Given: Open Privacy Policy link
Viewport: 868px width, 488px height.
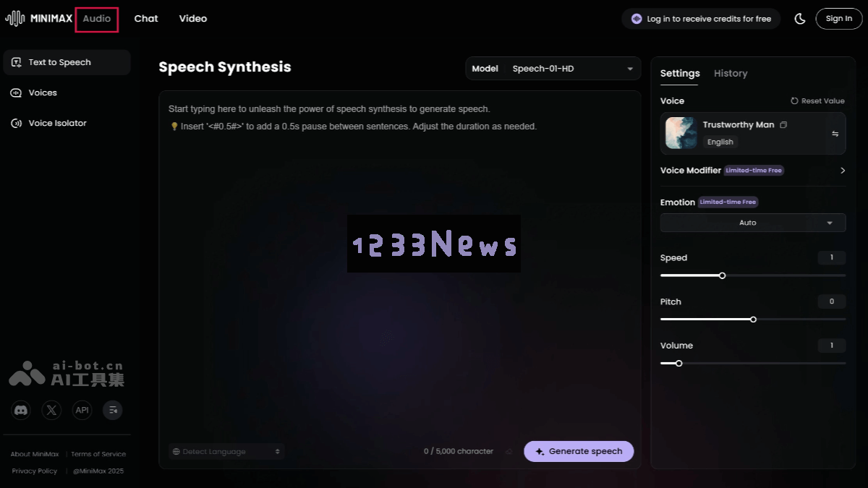Looking at the screenshot, I should pos(35,471).
